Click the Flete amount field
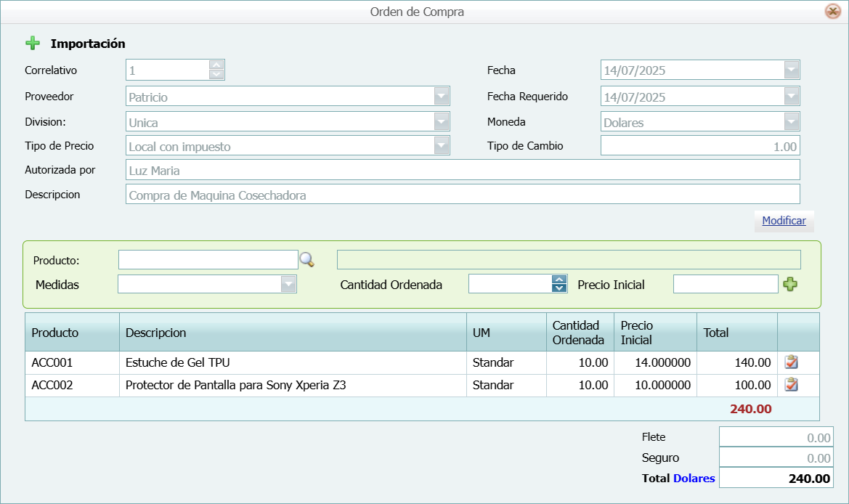Screen dimensions: 849x504 pyautogui.click(x=775, y=438)
